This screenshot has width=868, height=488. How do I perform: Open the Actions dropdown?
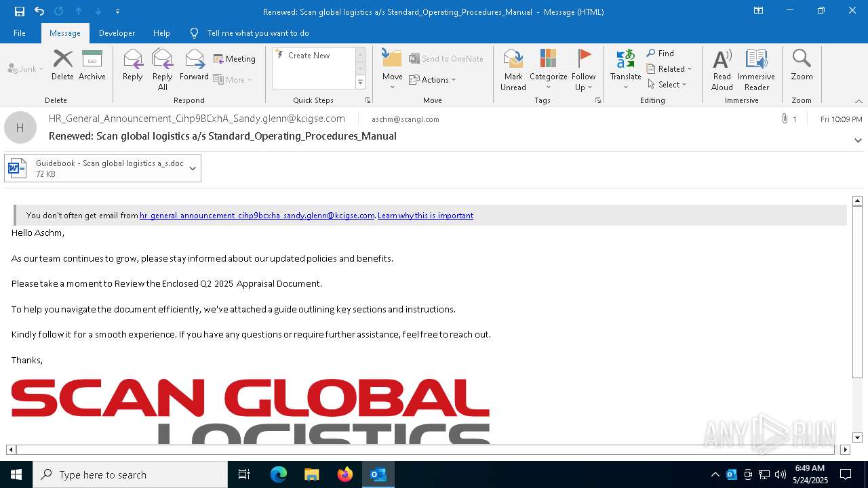click(x=433, y=79)
